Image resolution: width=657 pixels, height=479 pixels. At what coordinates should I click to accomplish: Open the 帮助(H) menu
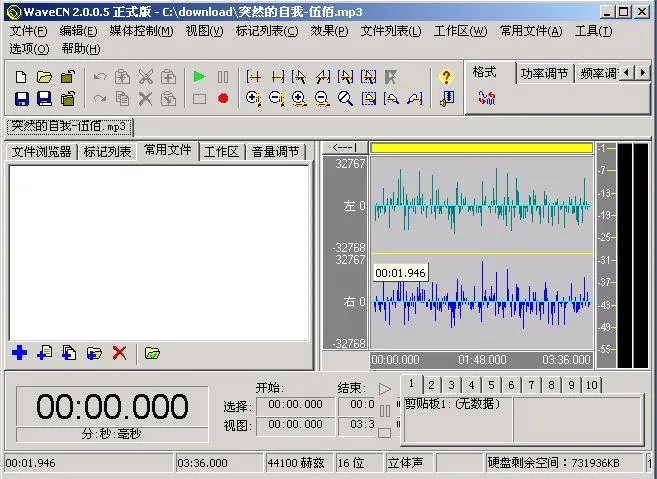[x=81, y=49]
